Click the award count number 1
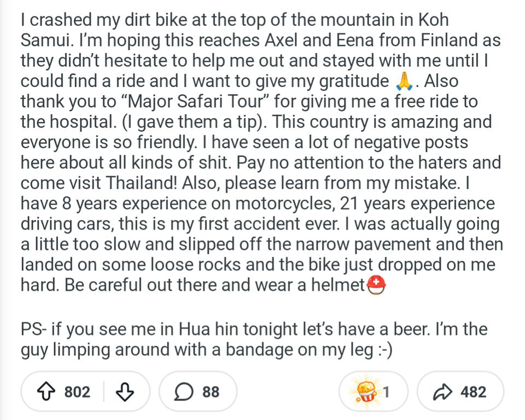525x420 pixels. 386,392
